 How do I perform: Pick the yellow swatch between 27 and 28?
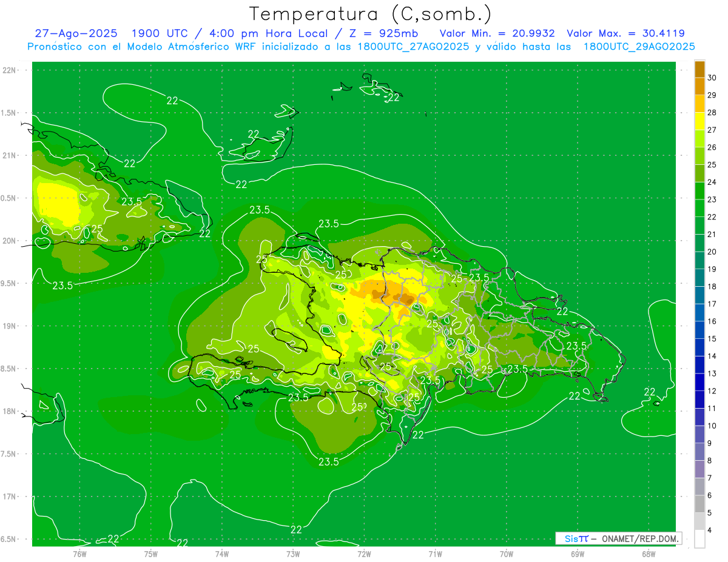point(699,121)
